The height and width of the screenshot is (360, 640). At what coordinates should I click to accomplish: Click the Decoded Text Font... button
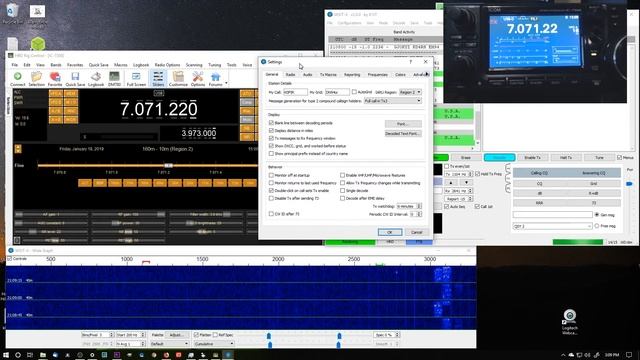[x=403, y=133]
